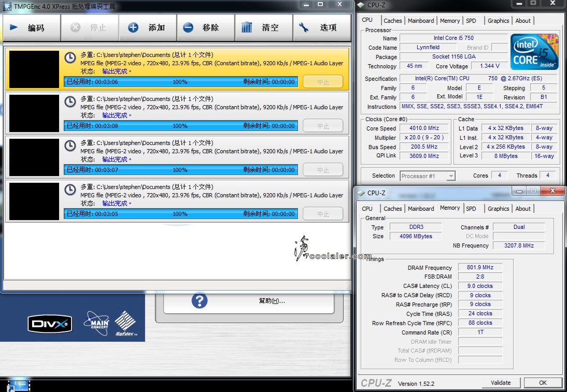This screenshot has width=567, height=392.
Task: Open About tab in upper CPU-Z window
Action: point(523,21)
